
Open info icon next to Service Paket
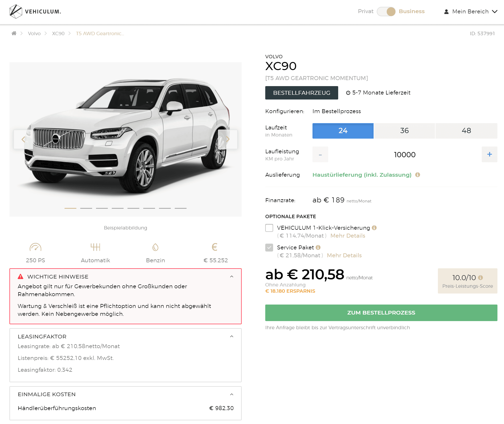pos(318,247)
